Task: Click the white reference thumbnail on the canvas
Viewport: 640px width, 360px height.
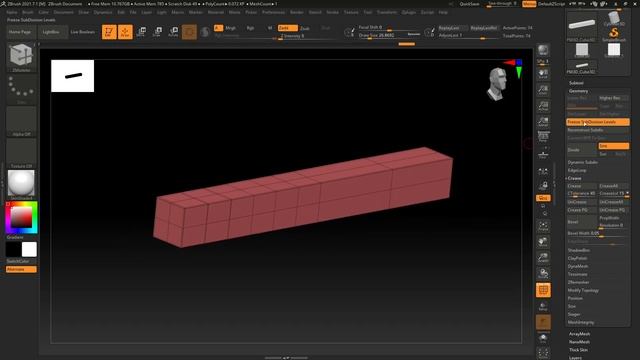Action: (73, 76)
